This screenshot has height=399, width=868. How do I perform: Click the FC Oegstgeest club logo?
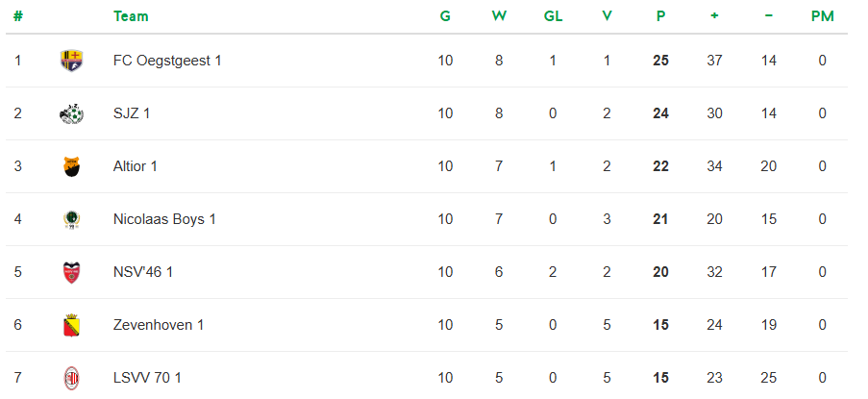70,61
